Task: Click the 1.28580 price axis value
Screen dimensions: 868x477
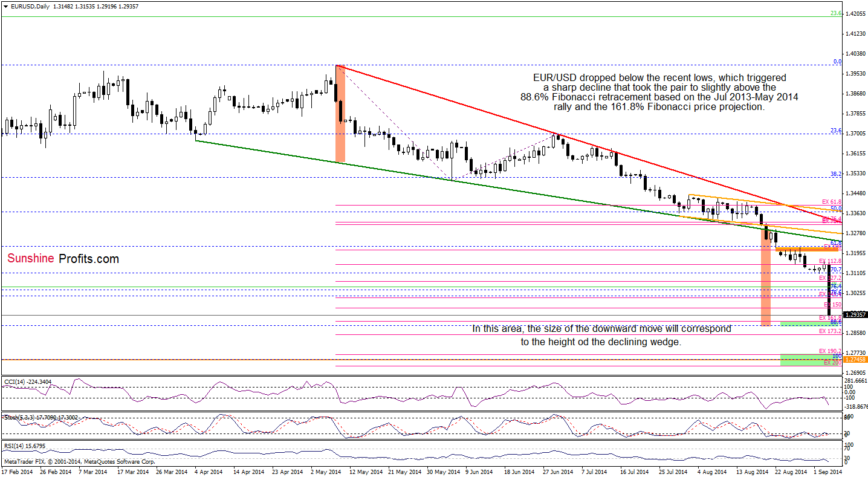Action: coord(856,333)
